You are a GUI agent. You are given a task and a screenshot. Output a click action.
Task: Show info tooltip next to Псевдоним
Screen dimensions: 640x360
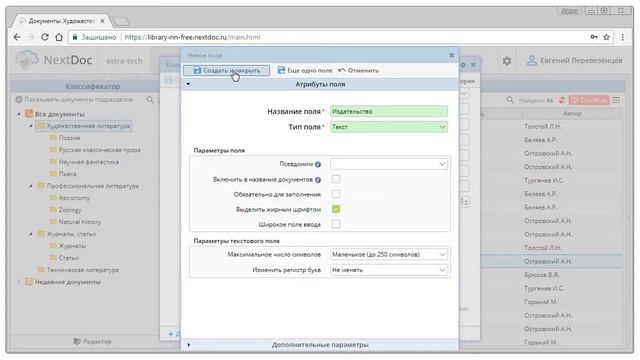[318, 164]
